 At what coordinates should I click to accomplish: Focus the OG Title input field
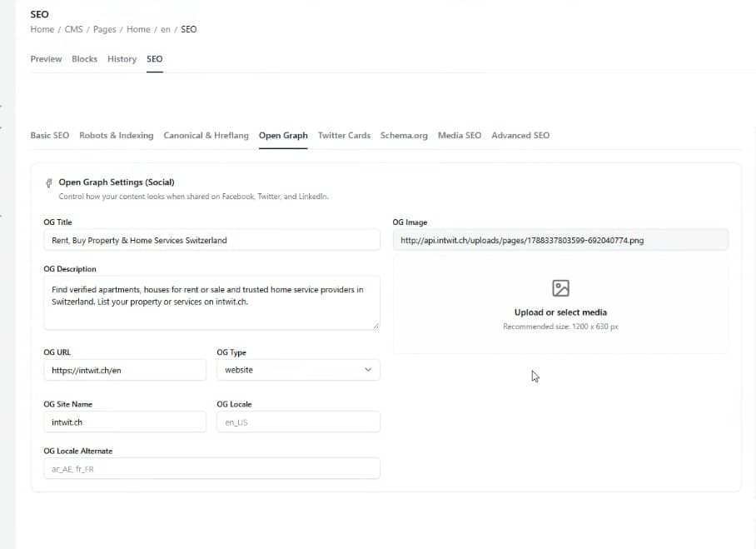211,240
